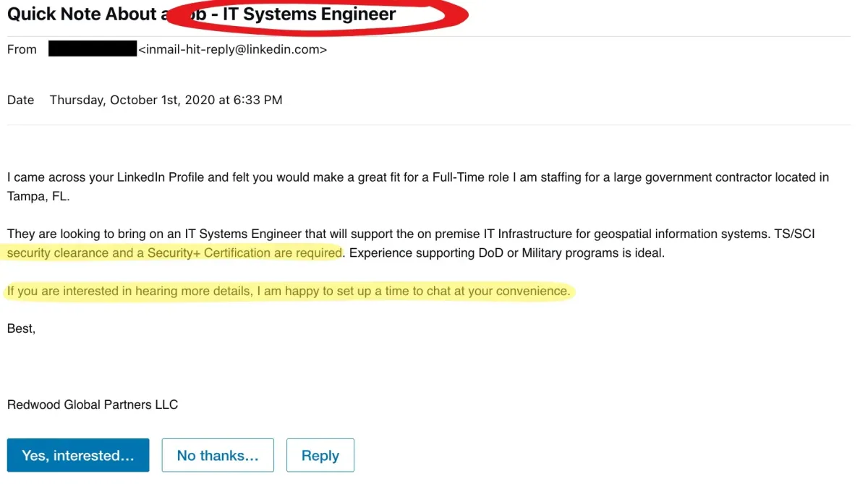868x484 pixels.
Task: Click the red-circled "IT Systems Engineer" subject text
Action: point(309,14)
